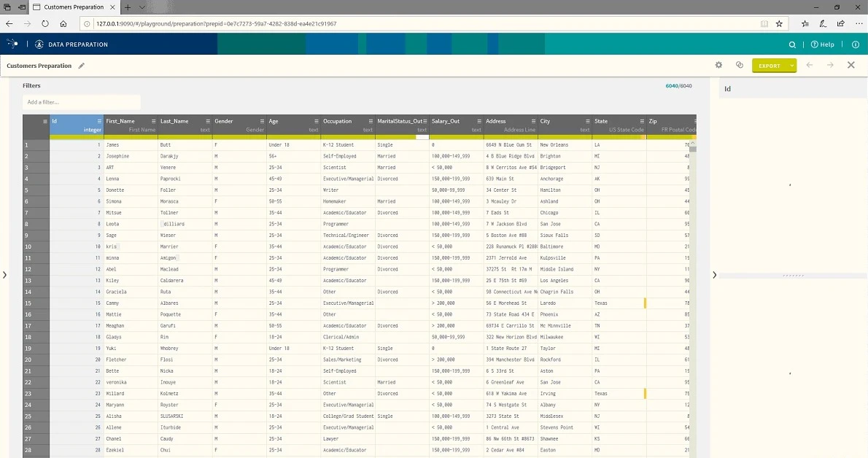Open the Gender column menu
868x458 pixels.
pos(262,121)
